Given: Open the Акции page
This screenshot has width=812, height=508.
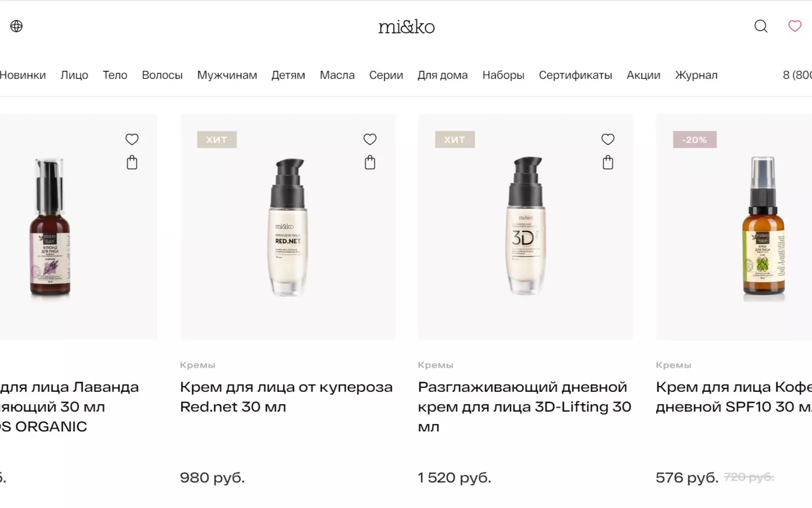Looking at the screenshot, I should [643, 75].
